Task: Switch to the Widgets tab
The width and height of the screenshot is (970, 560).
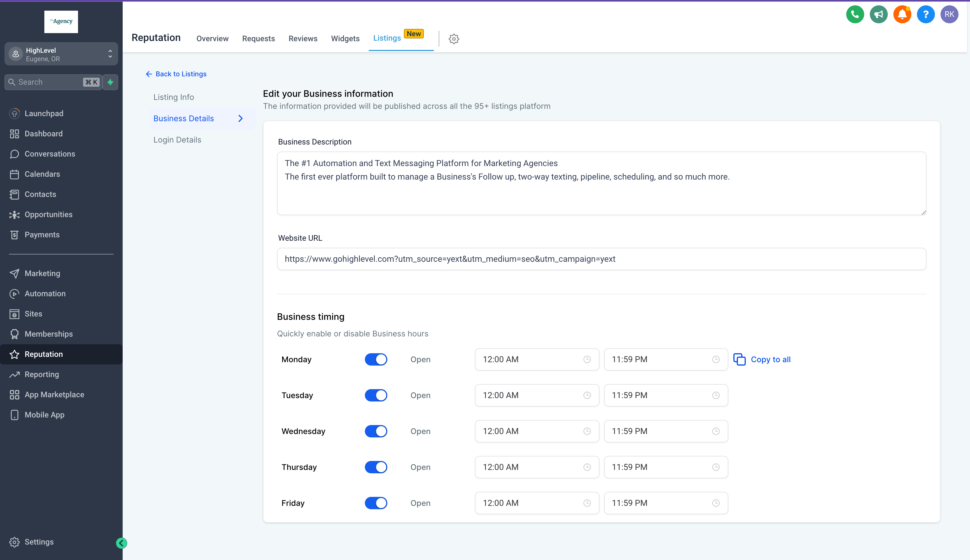Action: pyautogui.click(x=345, y=39)
